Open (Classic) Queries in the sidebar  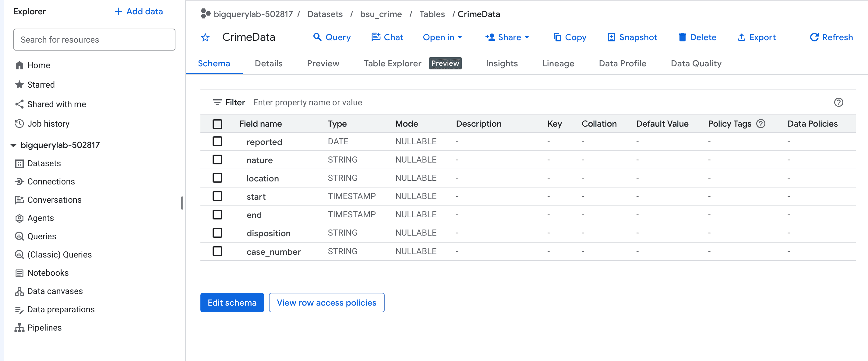click(x=59, y=254)
